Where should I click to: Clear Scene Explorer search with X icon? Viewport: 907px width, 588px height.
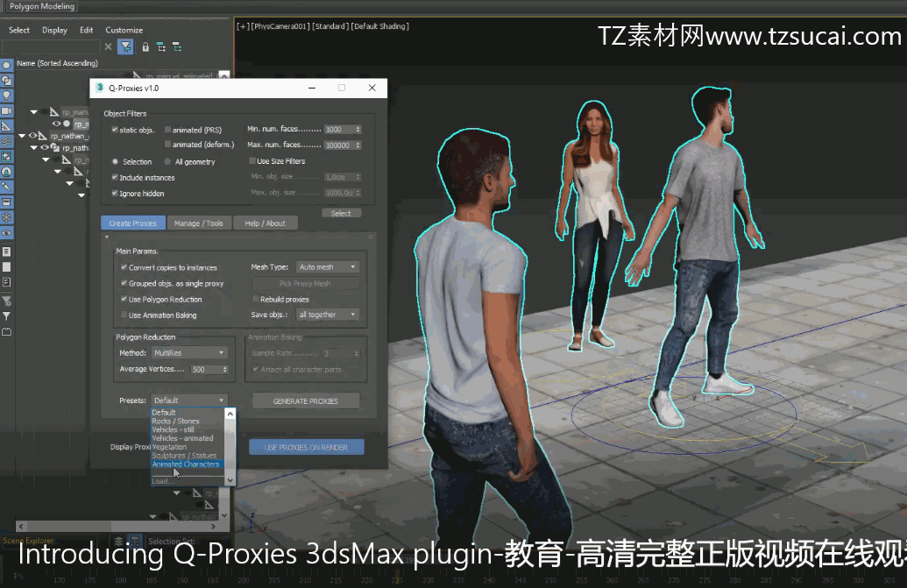click(108, 46)
